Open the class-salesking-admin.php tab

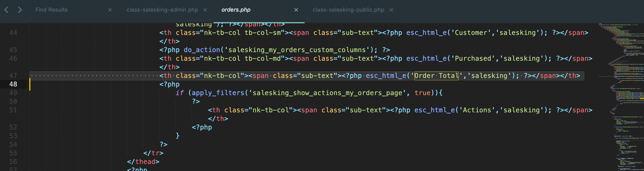(x=162, y=10)
